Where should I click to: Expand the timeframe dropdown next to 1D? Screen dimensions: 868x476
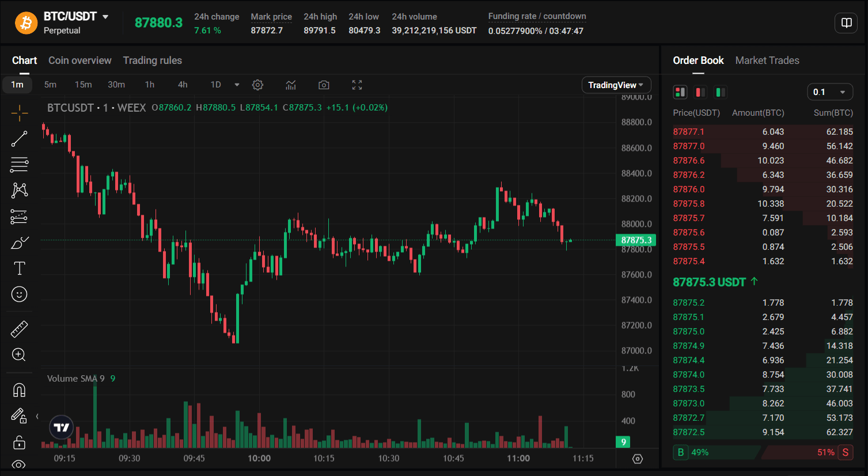point(237,85)
